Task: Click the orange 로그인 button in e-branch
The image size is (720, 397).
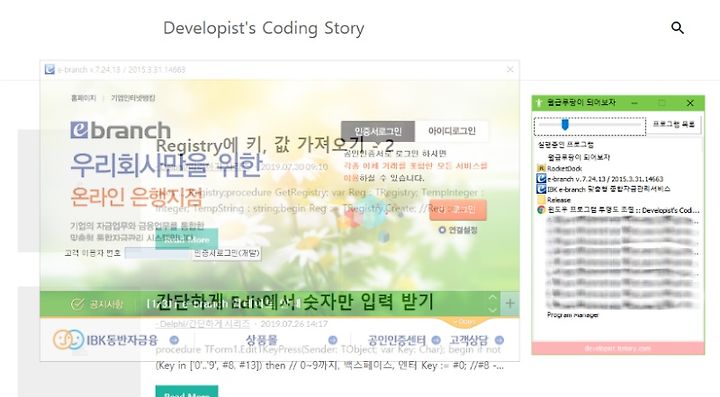Action: [x=458, y=210]
